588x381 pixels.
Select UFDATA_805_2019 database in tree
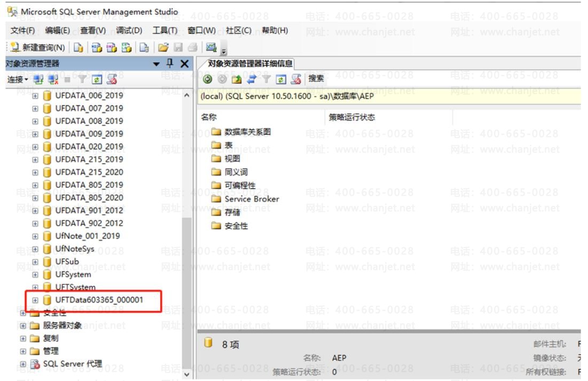click(x=89, y=185)
